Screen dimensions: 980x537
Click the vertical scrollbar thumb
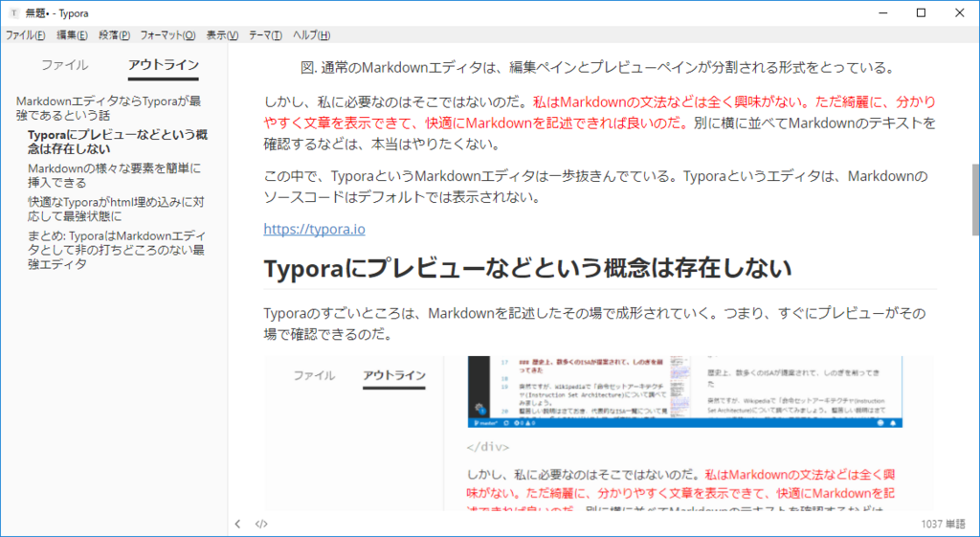point(975,199)
